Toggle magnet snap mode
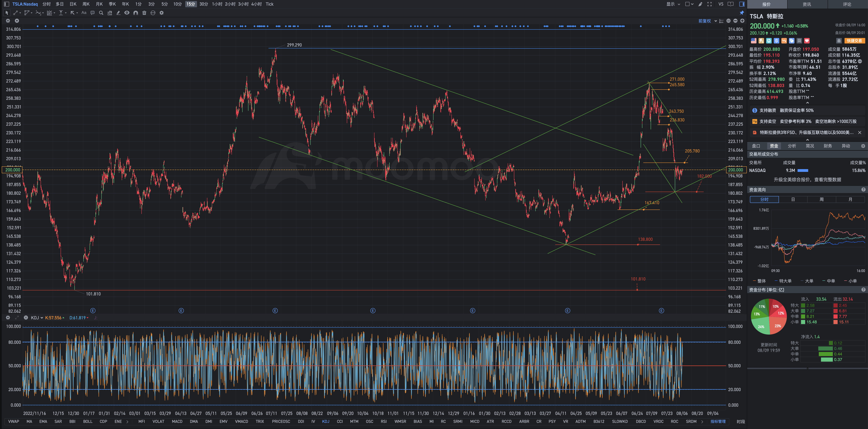 click(x=136, y=13)
